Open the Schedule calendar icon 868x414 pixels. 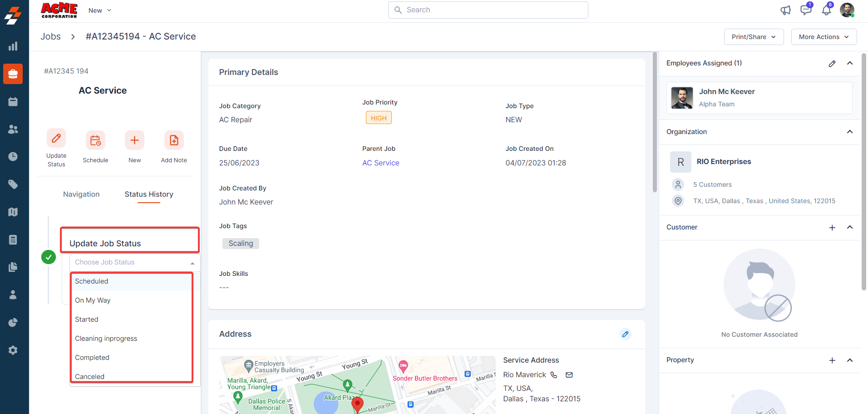tap(95, 140)
